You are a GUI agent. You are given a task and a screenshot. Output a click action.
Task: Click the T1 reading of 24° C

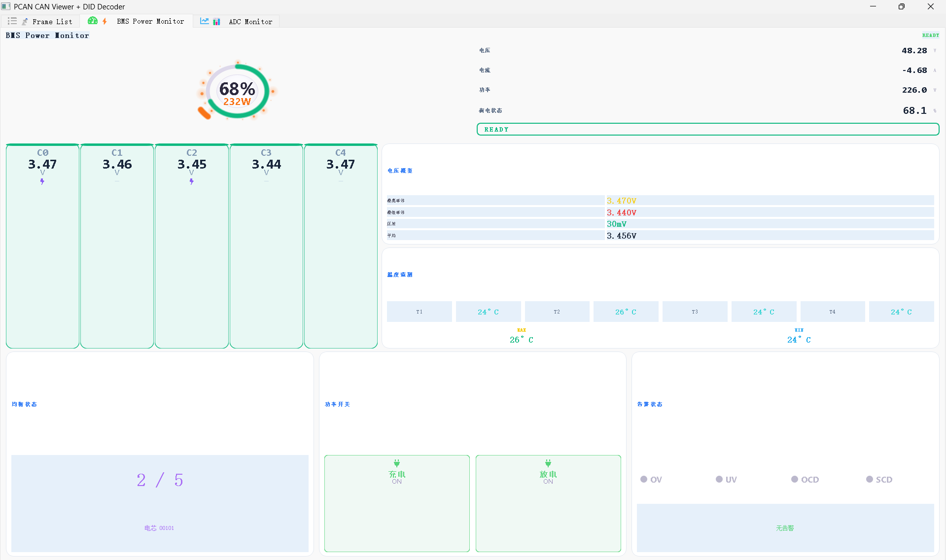489,312
